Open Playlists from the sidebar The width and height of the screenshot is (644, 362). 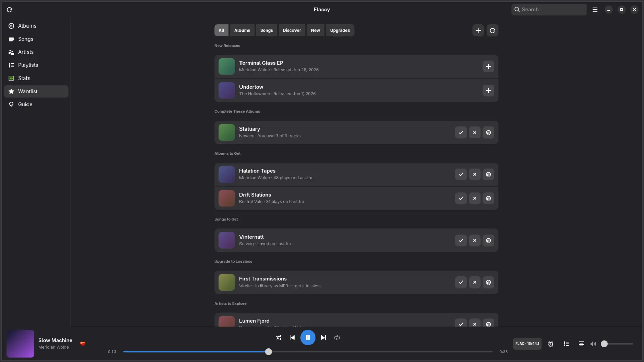[x=36, y=65]
